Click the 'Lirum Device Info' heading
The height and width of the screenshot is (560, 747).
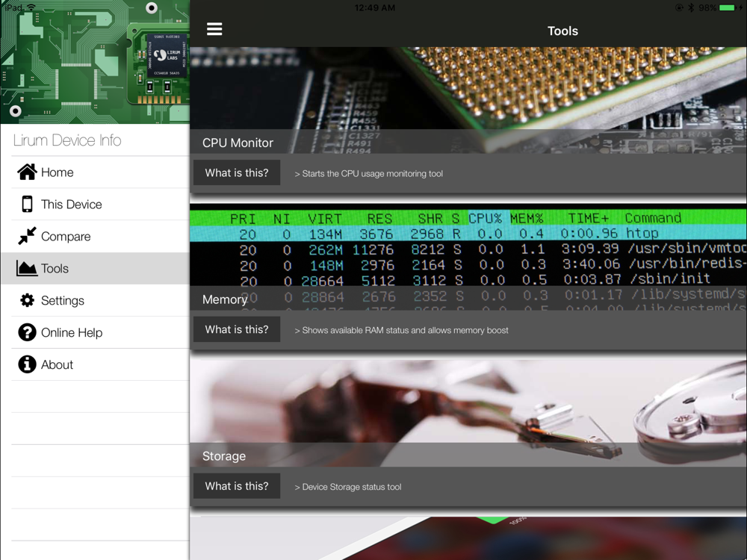pos(67,140)
